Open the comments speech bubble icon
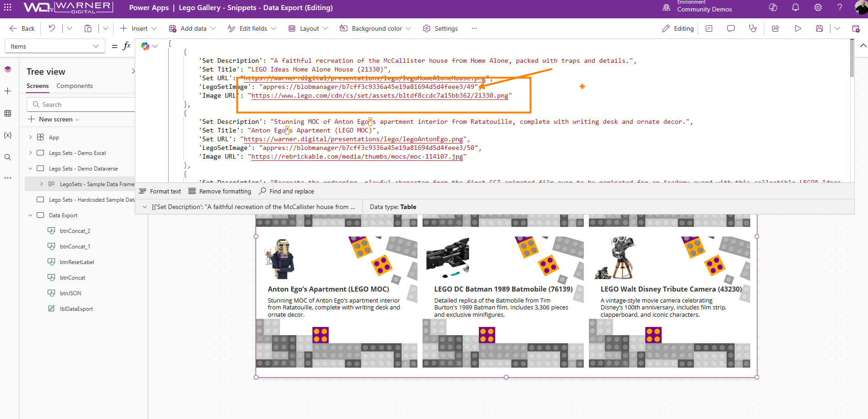 coord(731,28)
